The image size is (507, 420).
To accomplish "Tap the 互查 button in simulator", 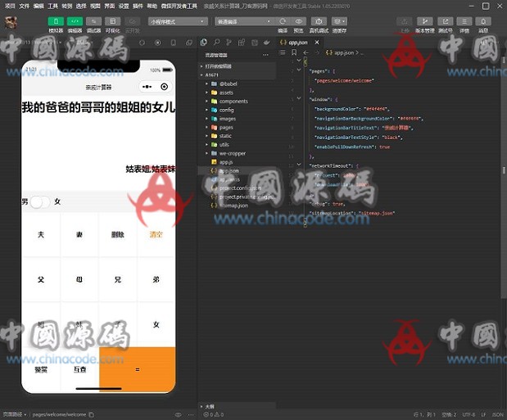I will click(79, 369).
